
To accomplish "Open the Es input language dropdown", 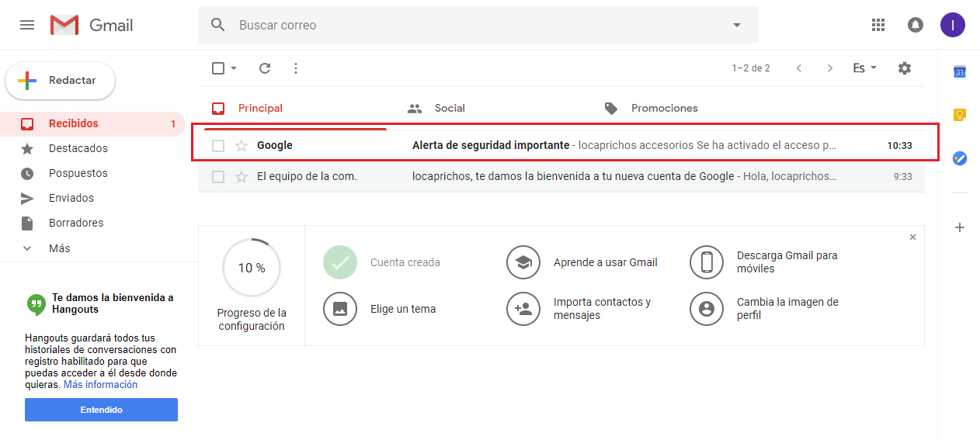I will [864, 68].
